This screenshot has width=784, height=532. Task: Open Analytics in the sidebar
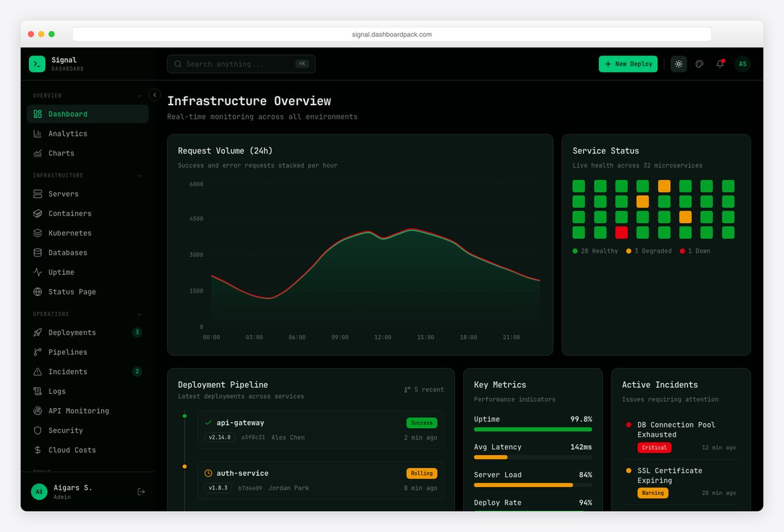pyautogui.click(x=88, y=134)
